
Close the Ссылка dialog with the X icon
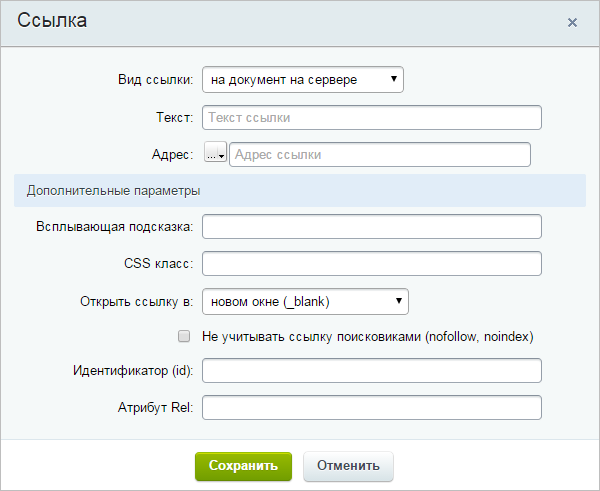572,23
